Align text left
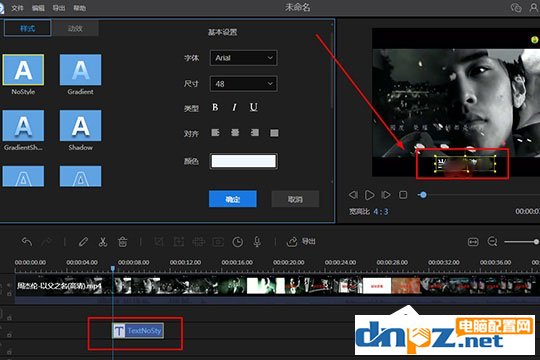Image resolution: width=540 pixels, height=360 pixels. [215, 133]
